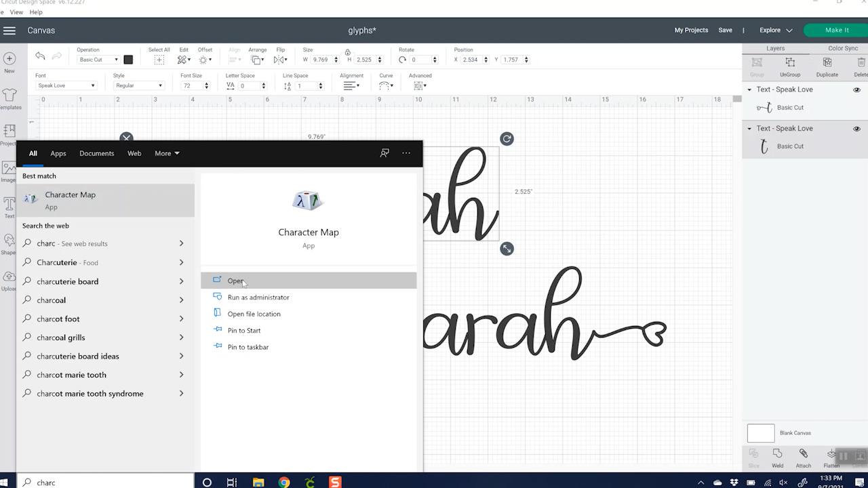Open the hamburger menu in Design Space

click(9, 30)
